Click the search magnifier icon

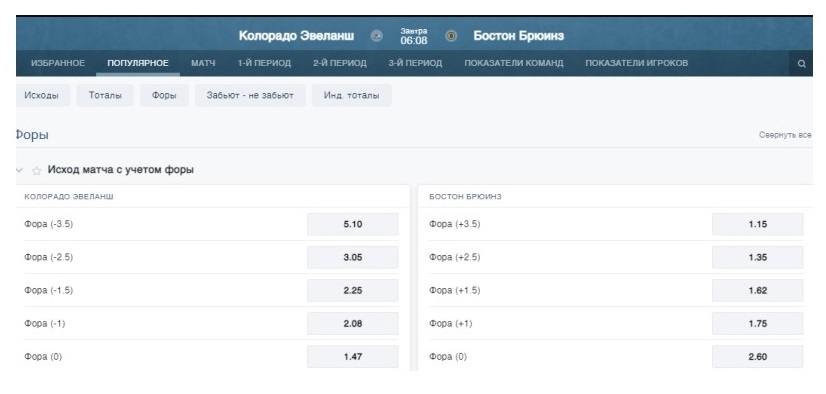click(801, 64)
